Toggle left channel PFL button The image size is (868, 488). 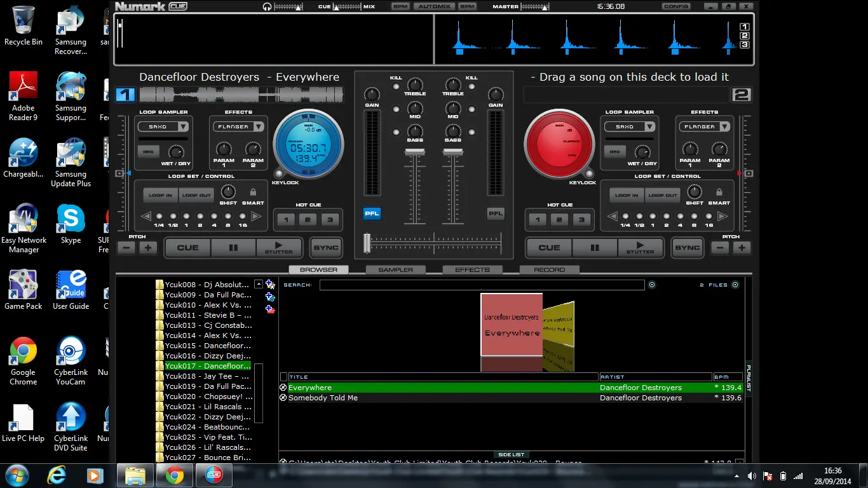(x=372, y=213)
